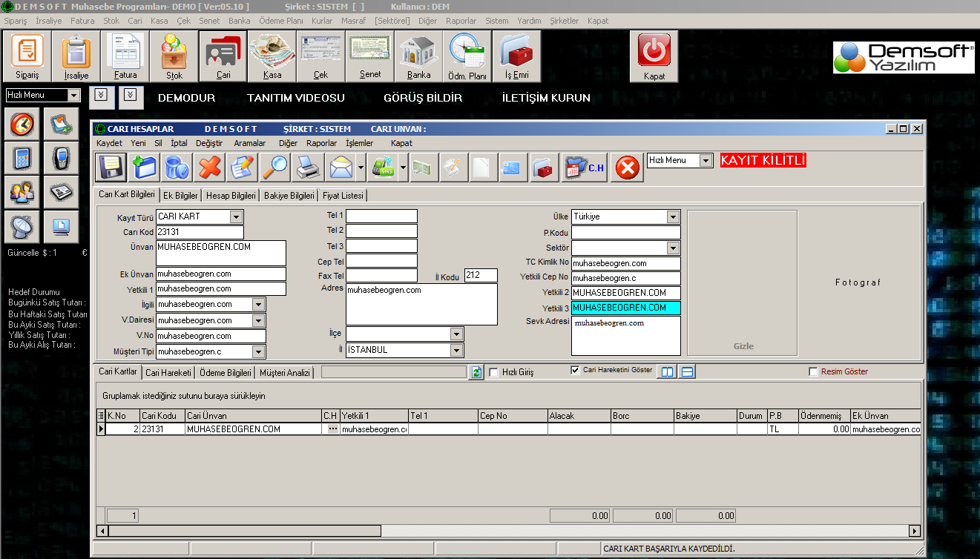Print with the printer icon
Image resolution: width=980 pixels, height=559 pixels.
coord(307,168)
